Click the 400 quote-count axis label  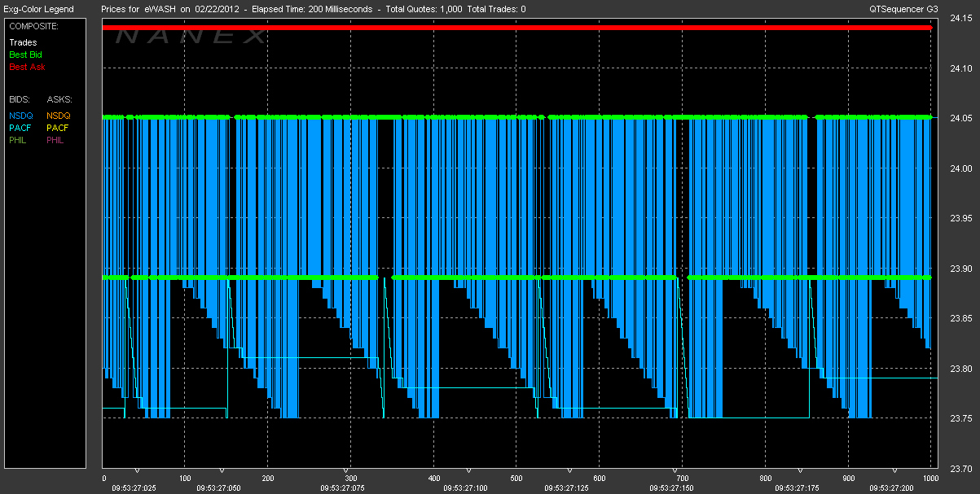(433, 478)
